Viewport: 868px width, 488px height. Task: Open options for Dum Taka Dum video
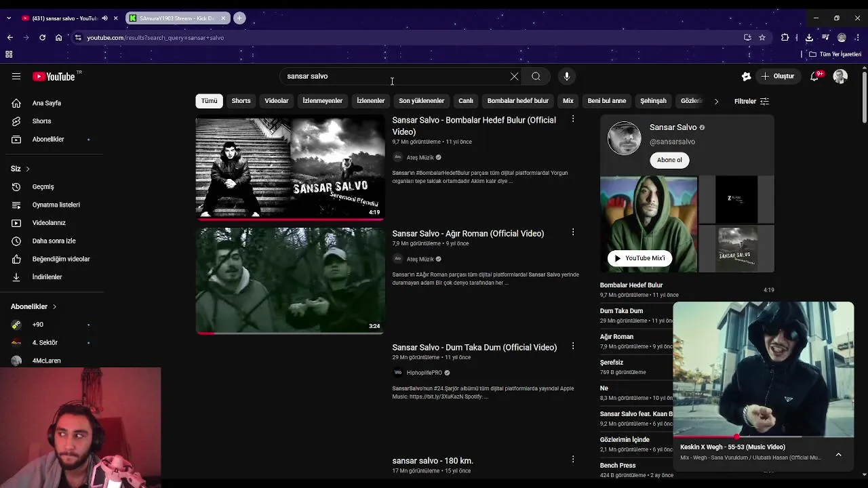coord(573,346)
